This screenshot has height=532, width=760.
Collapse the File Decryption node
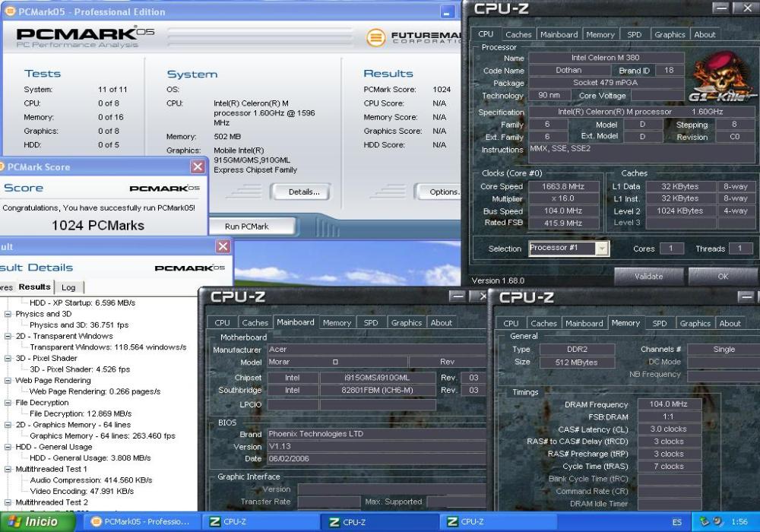coord(8,403)
